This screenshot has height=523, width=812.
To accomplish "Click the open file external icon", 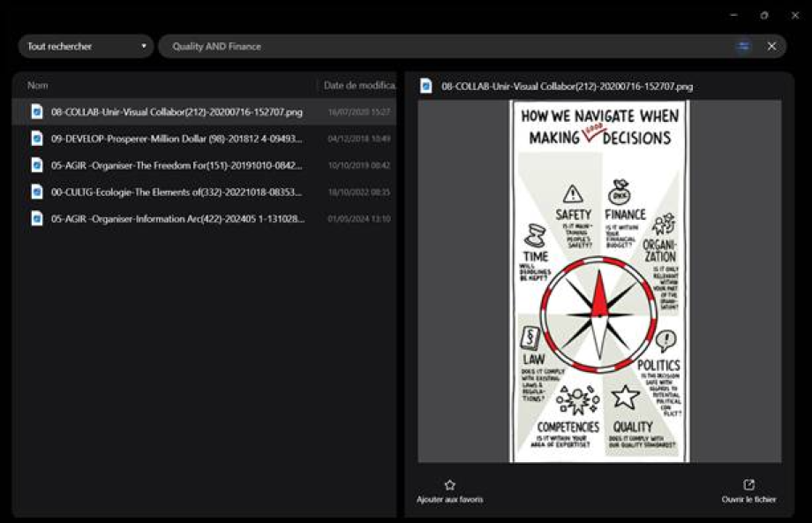I will 749,485.
